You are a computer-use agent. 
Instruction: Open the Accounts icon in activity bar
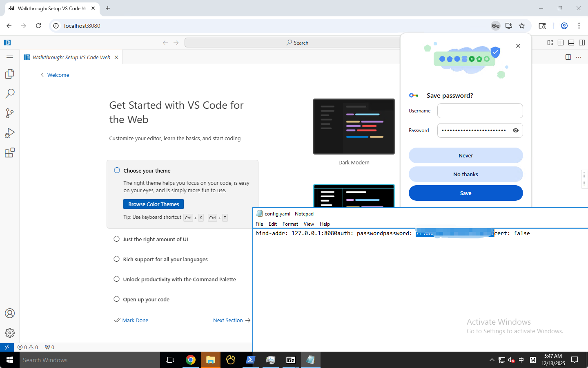coord(10,313)
